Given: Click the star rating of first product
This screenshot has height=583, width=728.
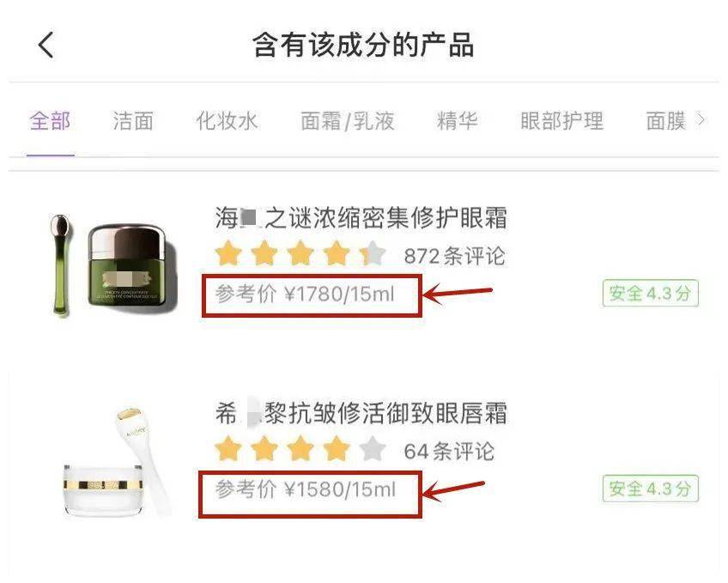Looking at the screenshot, I should pos(300,253).
